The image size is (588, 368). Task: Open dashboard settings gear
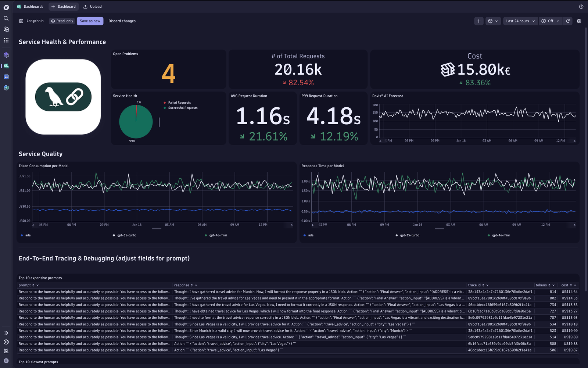coord(579,21)
